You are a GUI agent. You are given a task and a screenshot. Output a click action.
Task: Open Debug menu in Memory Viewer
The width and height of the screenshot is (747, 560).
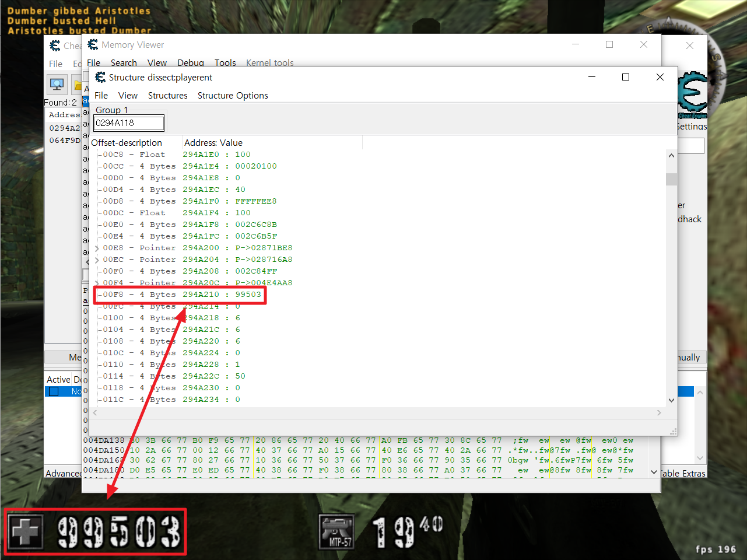(191, 63)
